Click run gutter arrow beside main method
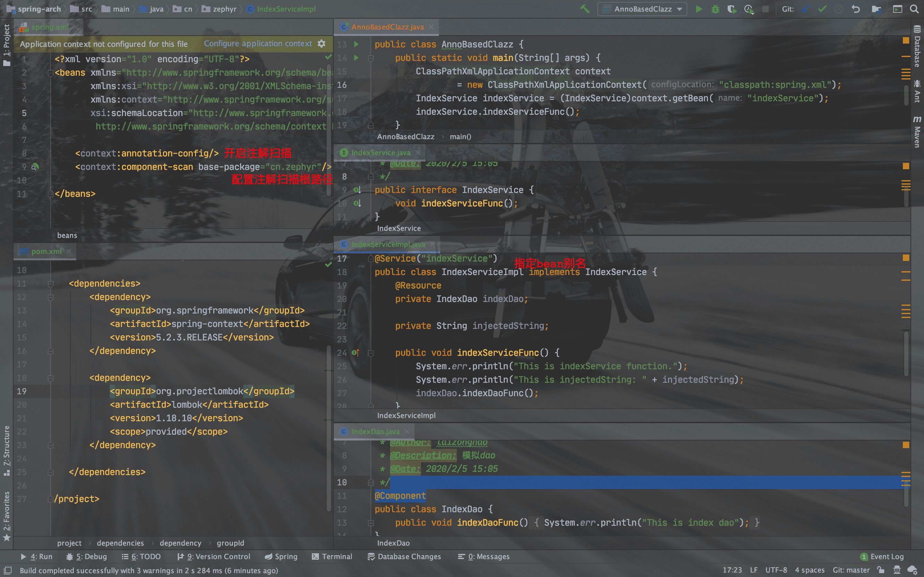This screenshot has width=924, height=577. click(x=356, y=58)
